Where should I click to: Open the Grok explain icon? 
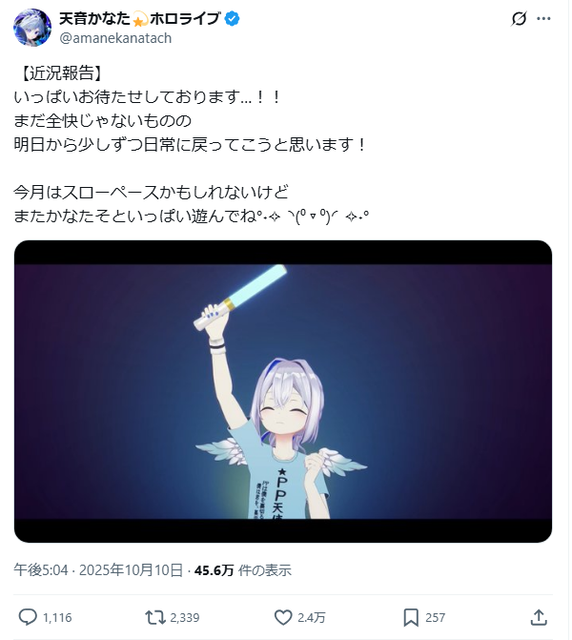(519, 18)
